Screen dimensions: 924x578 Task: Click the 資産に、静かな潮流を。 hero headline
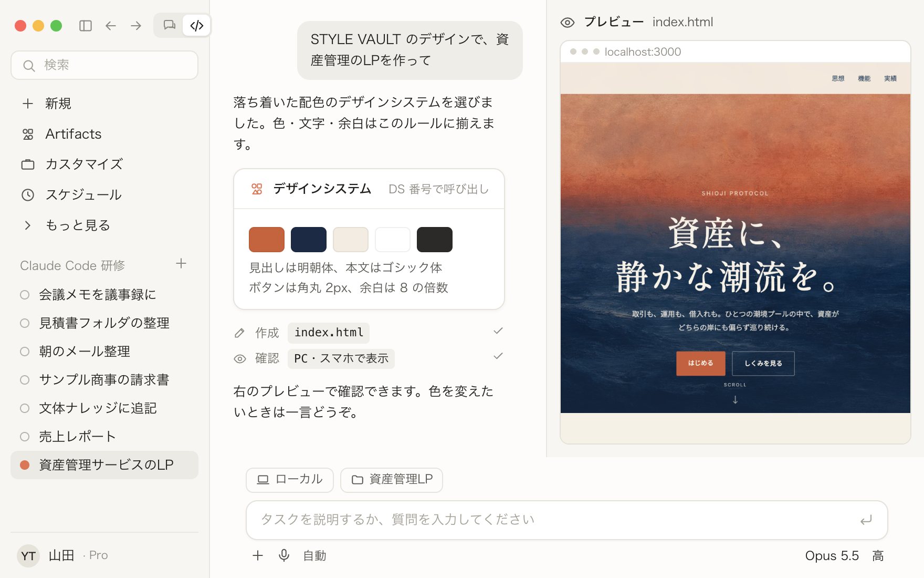point(727,255)
